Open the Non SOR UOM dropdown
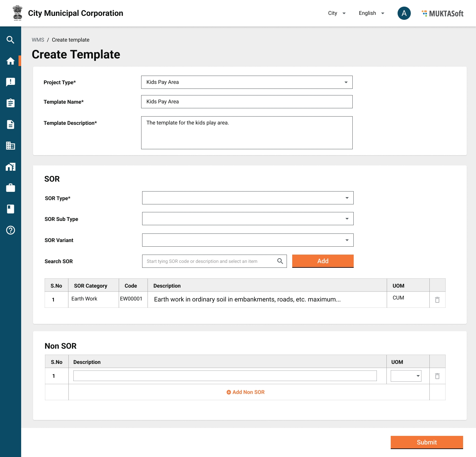 click(x=406, y=376)
